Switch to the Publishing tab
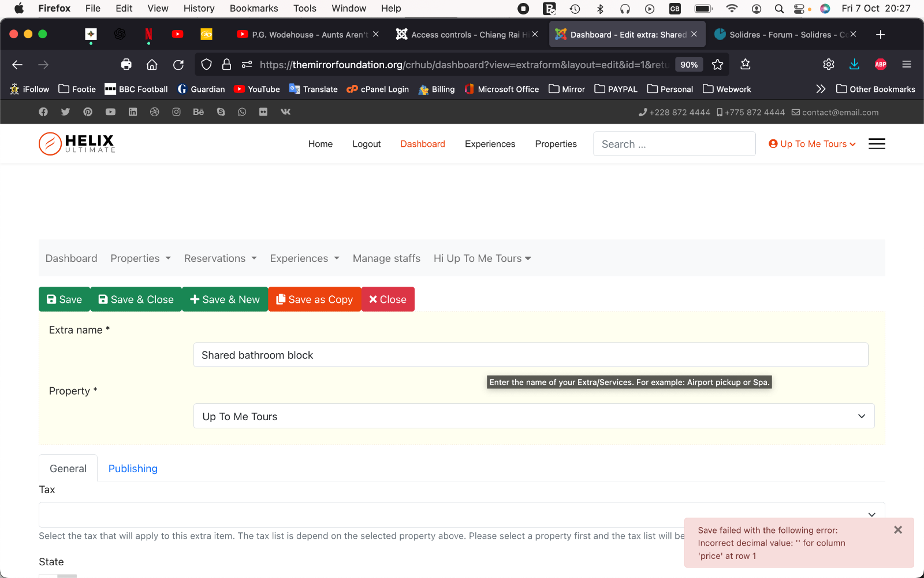Image resolution: width=924 pixels, height=578 pixels. click(x=133, y=469)
